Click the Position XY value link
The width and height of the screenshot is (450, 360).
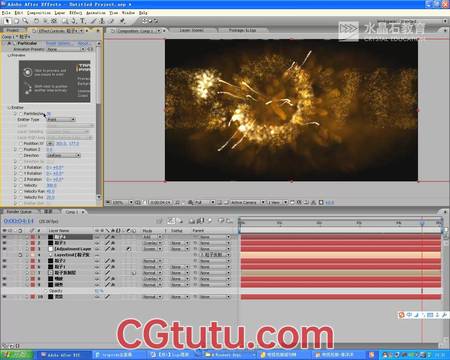[67, 144]
